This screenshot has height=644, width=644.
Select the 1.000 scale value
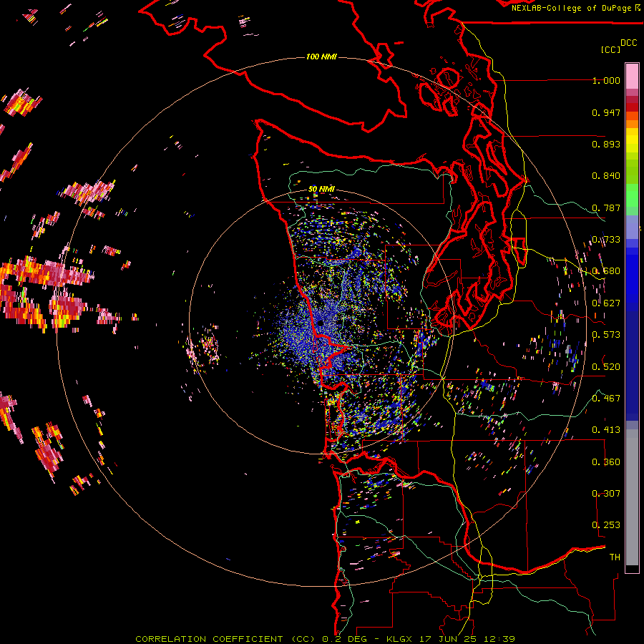[606, 80]
